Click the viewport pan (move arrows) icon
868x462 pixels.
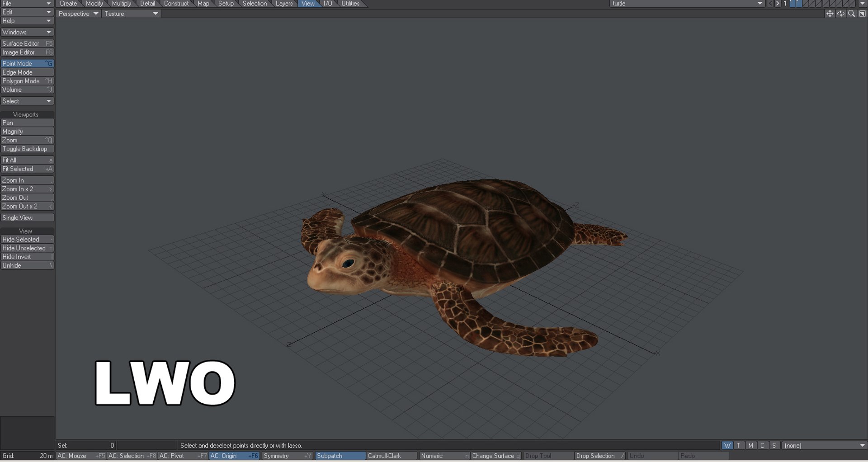(830, 14)
